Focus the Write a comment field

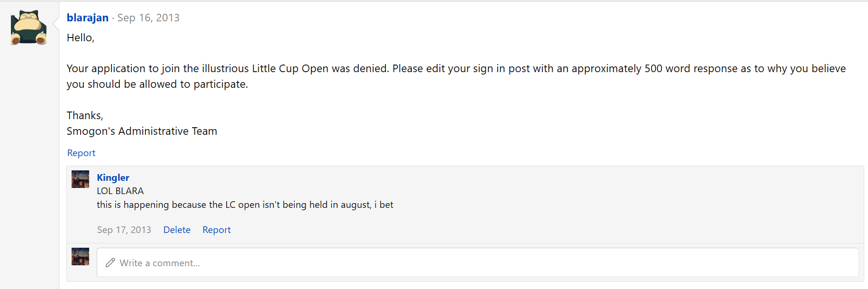(x=477, y=262)
